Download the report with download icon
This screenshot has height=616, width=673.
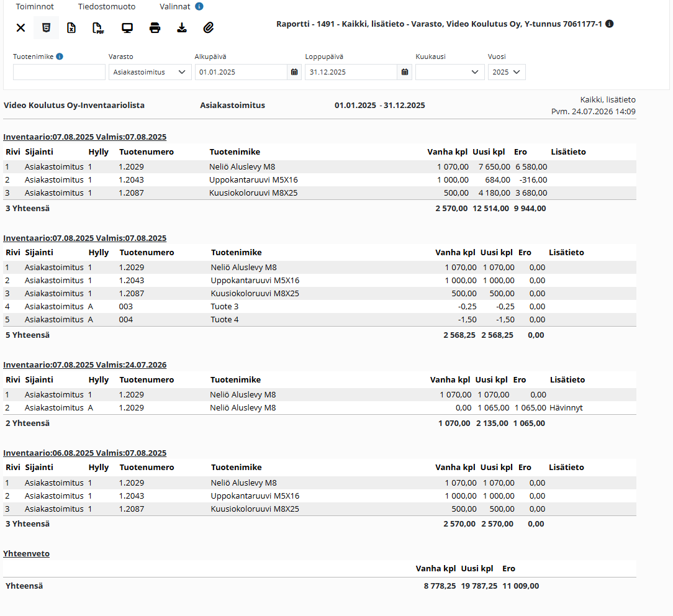(x=182, y=28)
